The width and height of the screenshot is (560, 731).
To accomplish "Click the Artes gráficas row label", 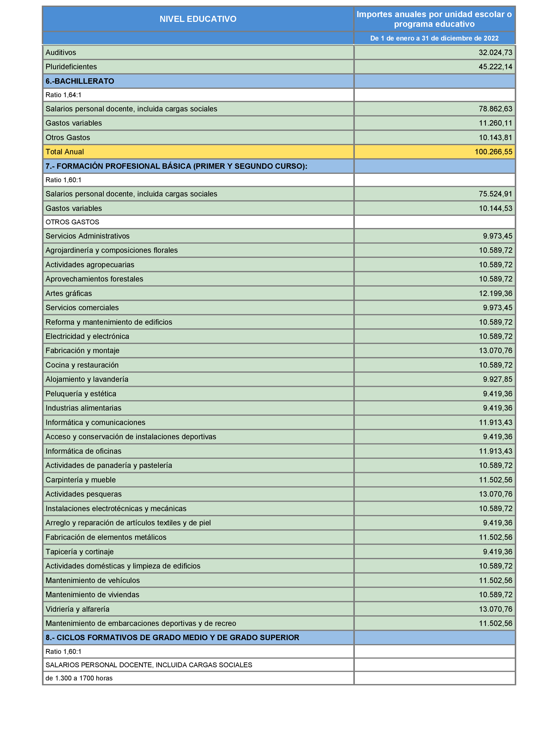I will click(x=69, y=293).
